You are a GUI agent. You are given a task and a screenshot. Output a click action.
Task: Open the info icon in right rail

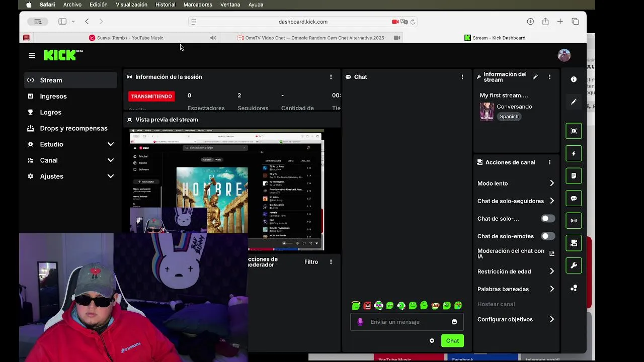click(574, 79)
